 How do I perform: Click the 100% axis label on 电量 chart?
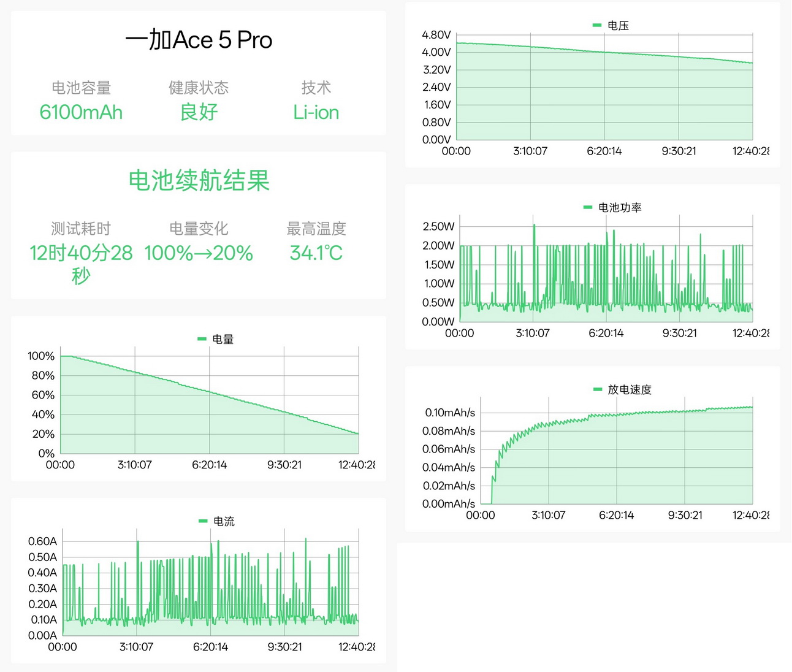[41, 356]
